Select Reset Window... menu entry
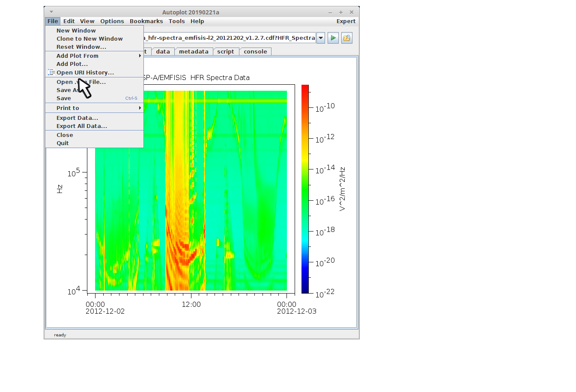 pyautogui.click(x=81, y=47)
